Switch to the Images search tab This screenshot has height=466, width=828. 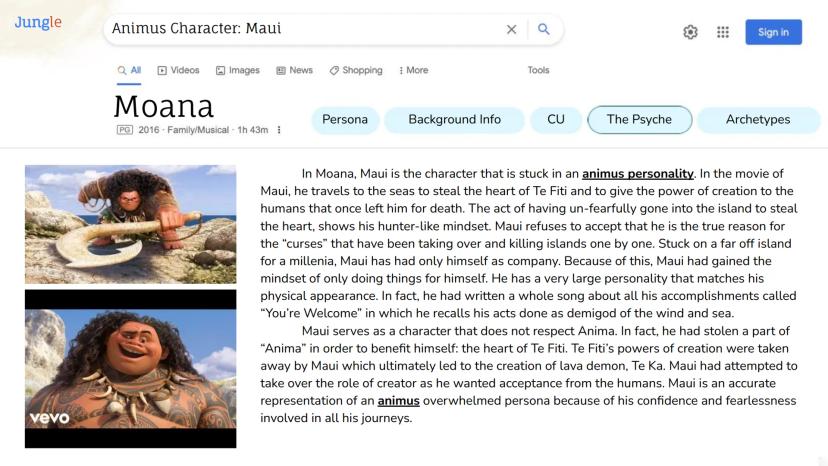(237, 71)
